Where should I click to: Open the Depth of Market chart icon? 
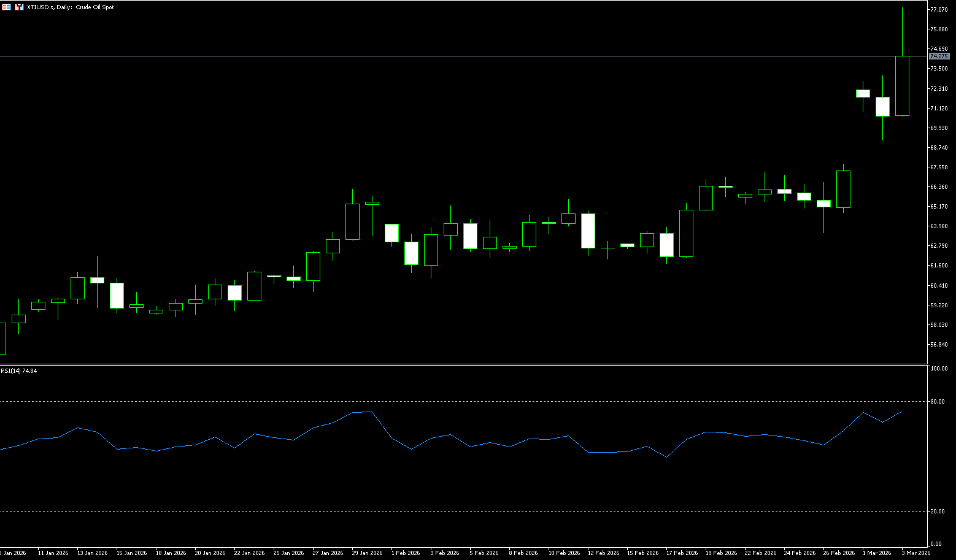(19, 7)
